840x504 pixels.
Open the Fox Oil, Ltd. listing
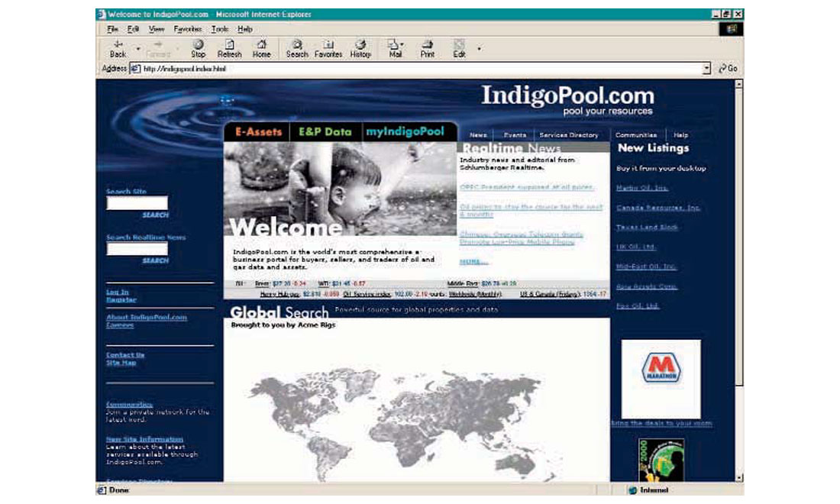tap(638, 305)
